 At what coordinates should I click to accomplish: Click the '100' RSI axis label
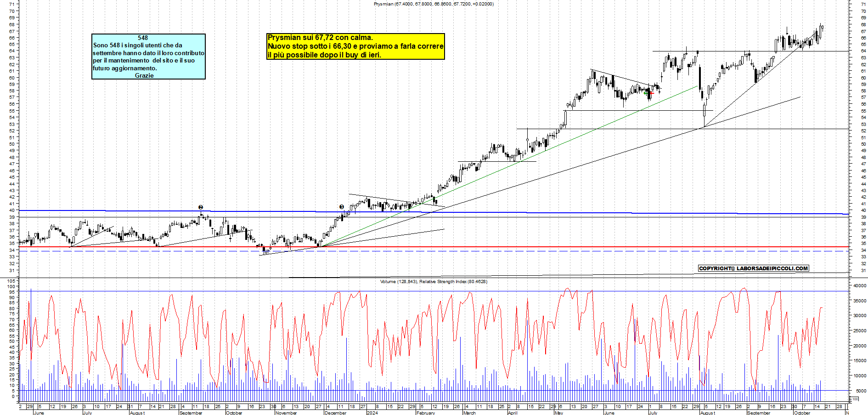pos(11,286)
